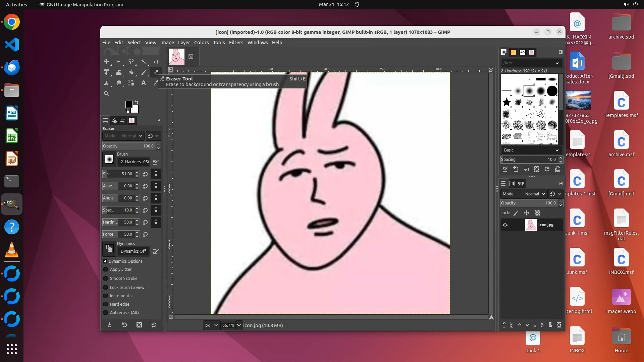Enable the Hard edge checkbox
The width and height of the screenshot is (644, 362).
click(x=106, y=304)
